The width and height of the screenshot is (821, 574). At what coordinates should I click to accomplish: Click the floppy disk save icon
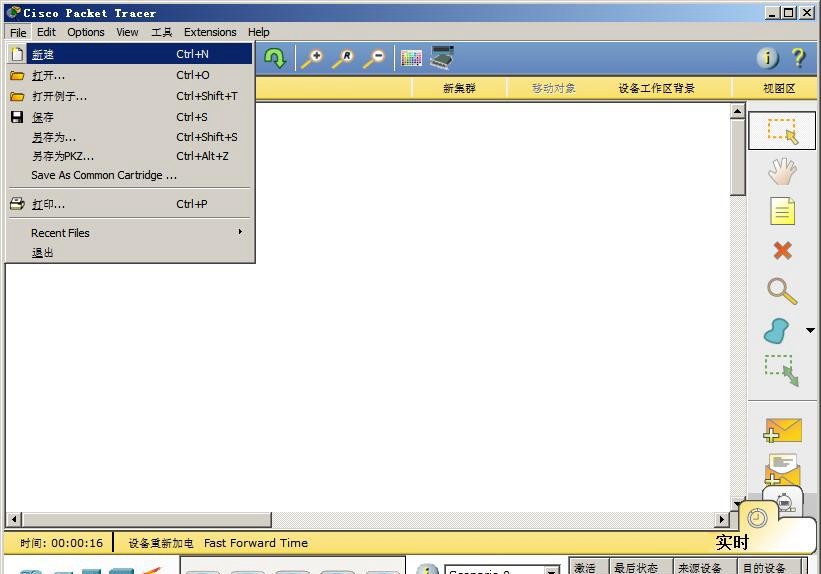[x=17, y=117]
